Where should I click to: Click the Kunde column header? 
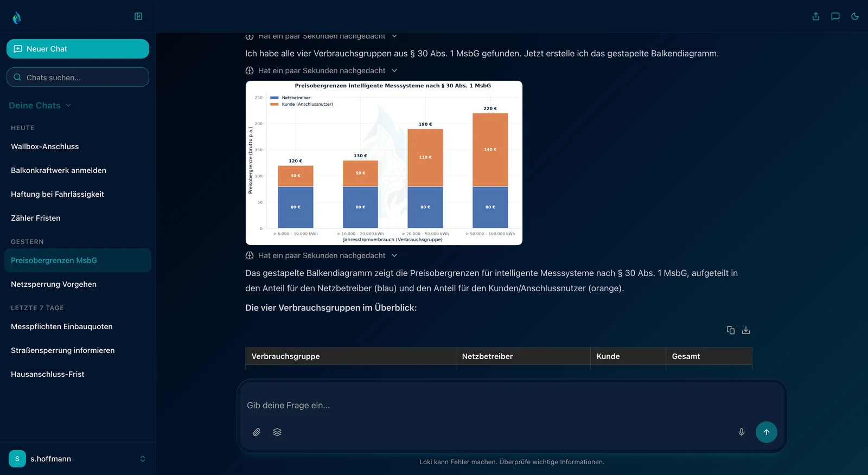coord(628,356)
